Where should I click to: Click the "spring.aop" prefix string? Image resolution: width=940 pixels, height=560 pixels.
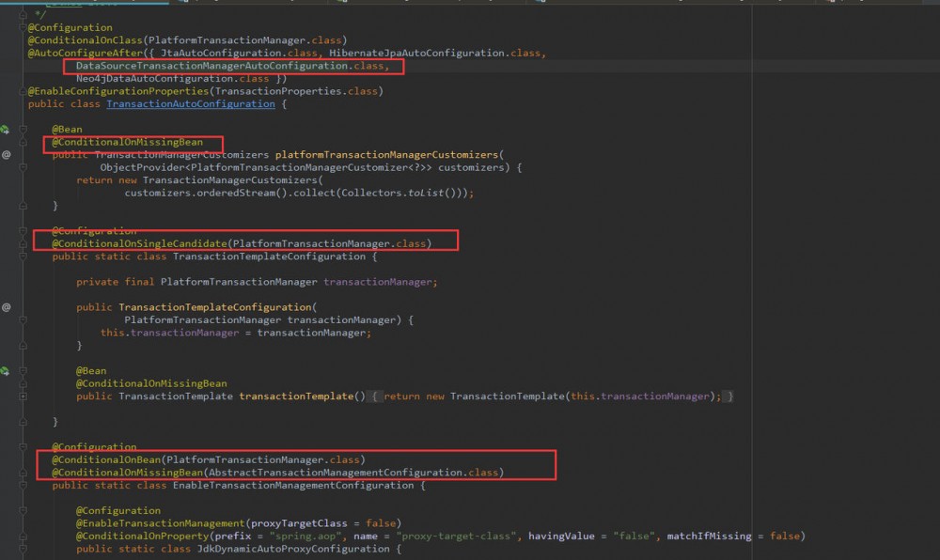coord(305,537)
